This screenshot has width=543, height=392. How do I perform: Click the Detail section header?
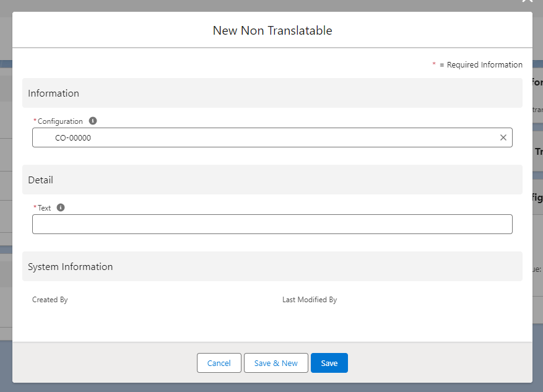[x=41, y=180]
